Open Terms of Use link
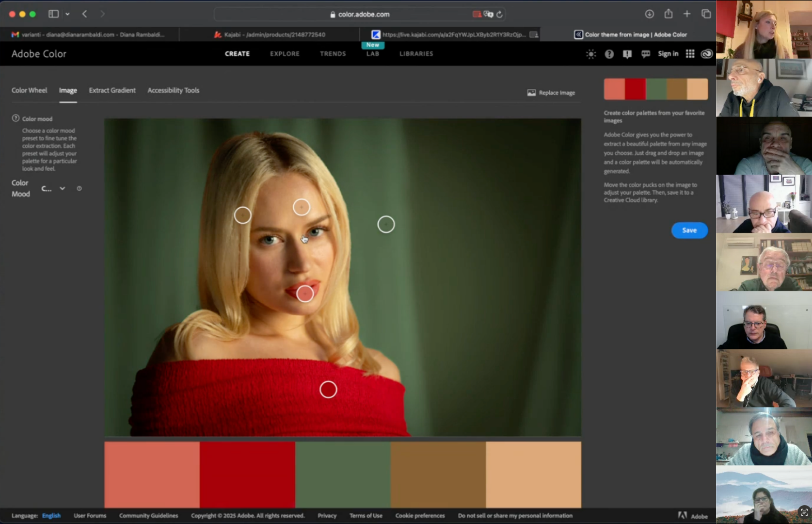Viewport: 812px width, 524px height. click(366, 516)
